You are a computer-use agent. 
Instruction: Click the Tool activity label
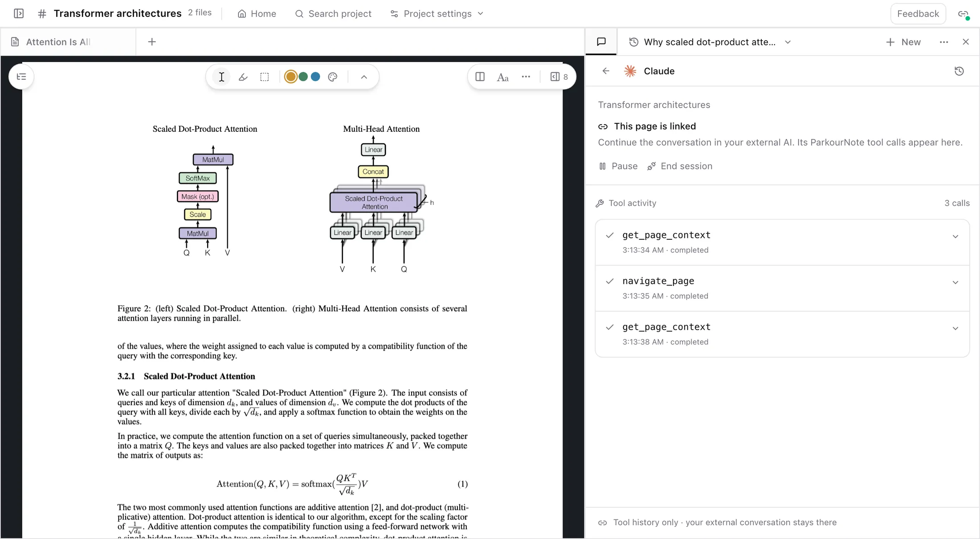point(632,203)
